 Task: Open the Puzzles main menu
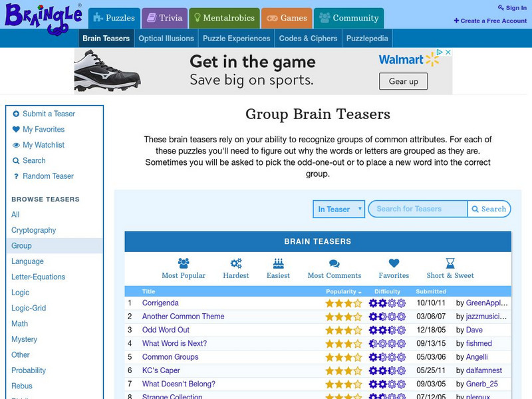114,18
